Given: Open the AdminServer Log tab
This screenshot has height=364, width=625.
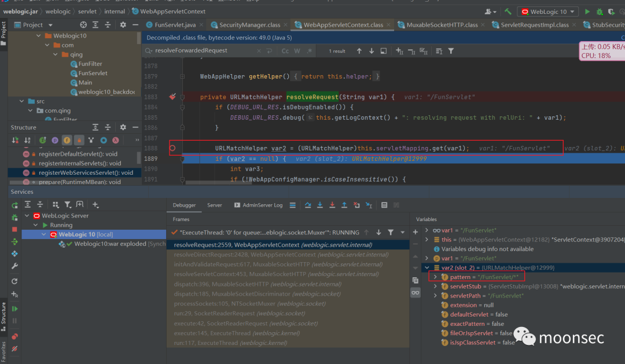Looking at the screenshot, I should pyautogui.click(x=258, y=205).
